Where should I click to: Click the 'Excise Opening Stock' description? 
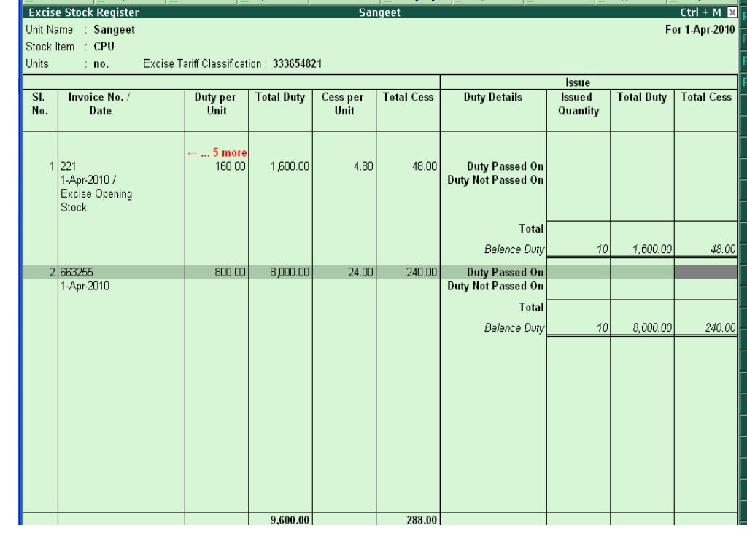tap(96, 201)
